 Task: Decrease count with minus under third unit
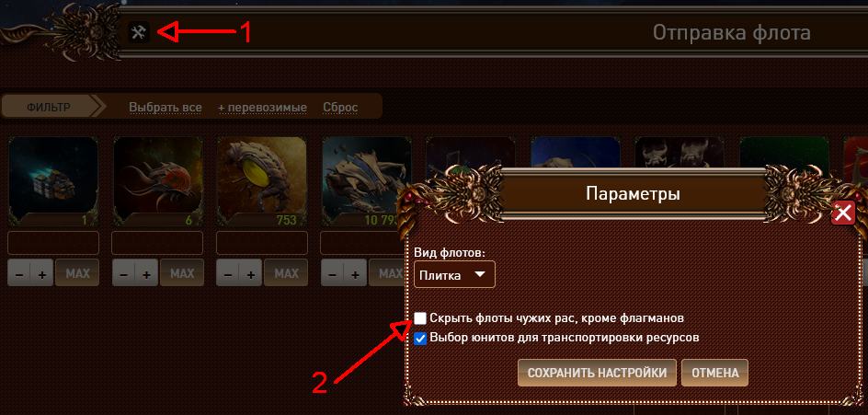click(x=227, y=273)
